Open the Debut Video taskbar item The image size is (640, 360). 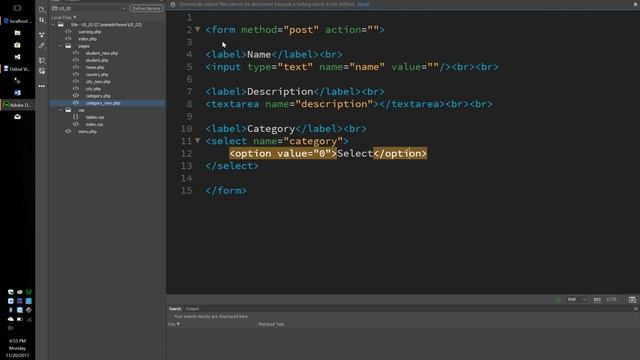[x=18, y=69]
